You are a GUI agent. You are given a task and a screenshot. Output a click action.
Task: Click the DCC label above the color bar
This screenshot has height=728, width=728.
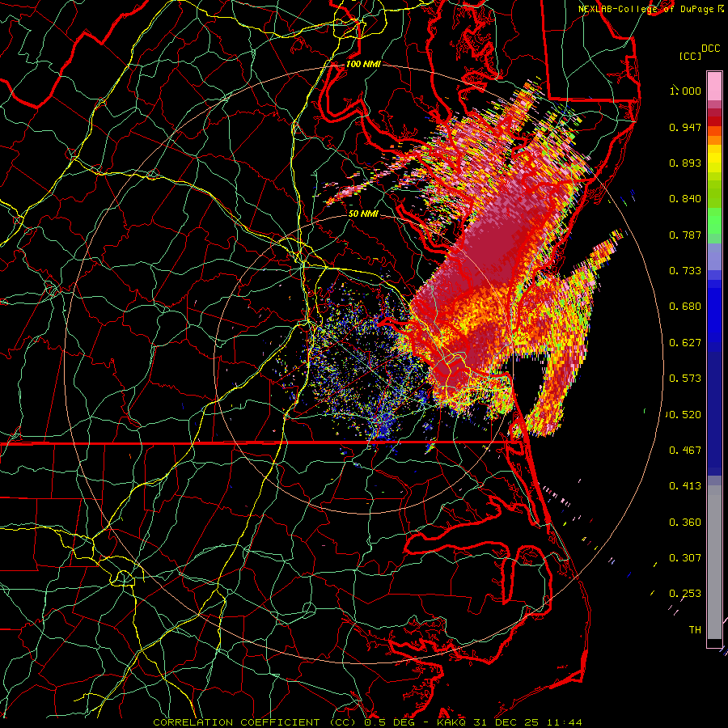pyautogui.click(x=710, y=49)
